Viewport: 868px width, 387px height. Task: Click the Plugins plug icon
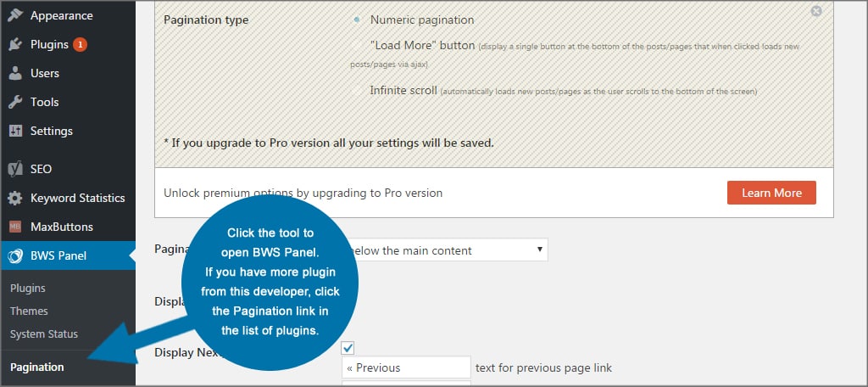click(15, 44)
